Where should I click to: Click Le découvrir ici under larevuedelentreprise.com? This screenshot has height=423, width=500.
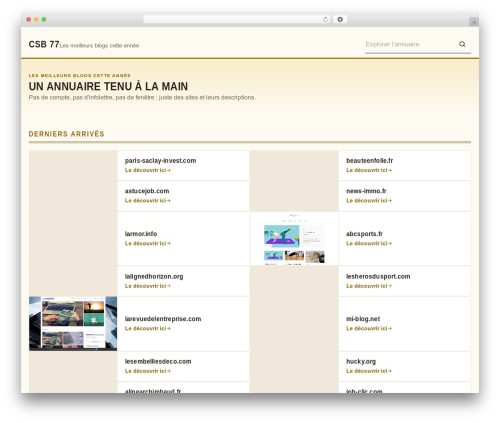tap(148, 328)
